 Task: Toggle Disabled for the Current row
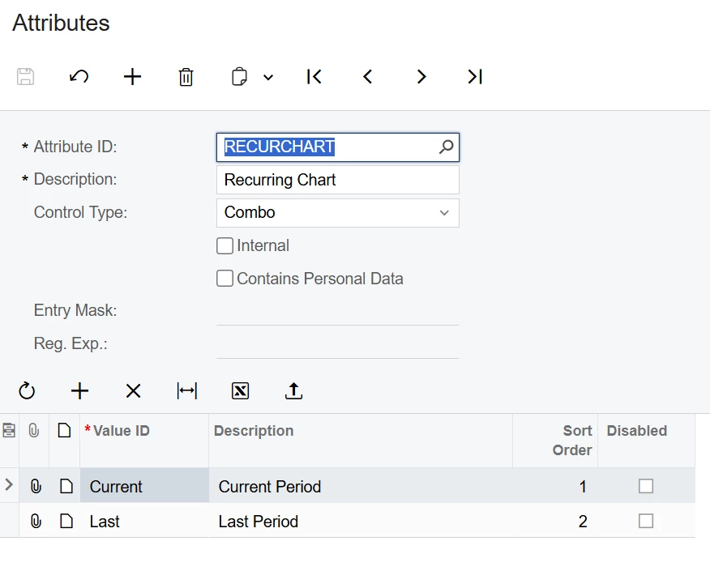(646, 487)
